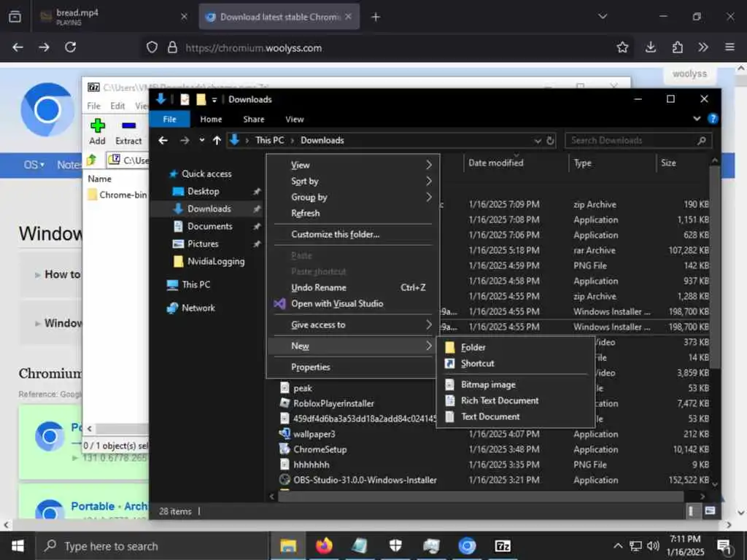Click 7-Zip up one folder icon

click(x=92, y=160)
